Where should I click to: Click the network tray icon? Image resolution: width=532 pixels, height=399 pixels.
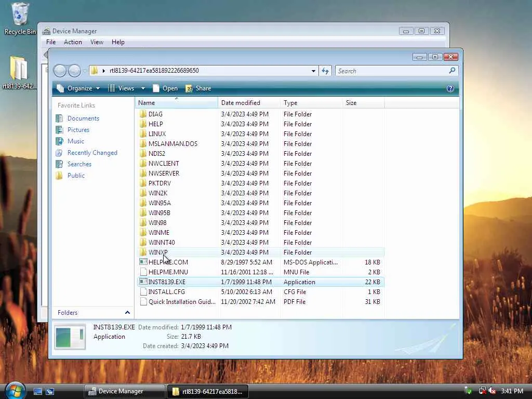(482, 391)
